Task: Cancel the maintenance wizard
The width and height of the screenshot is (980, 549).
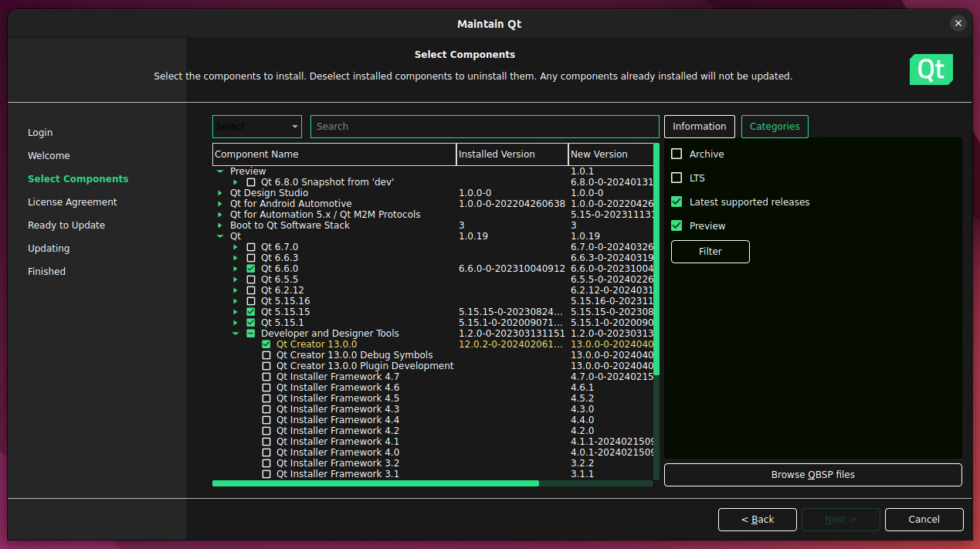Action: point(924,520)
